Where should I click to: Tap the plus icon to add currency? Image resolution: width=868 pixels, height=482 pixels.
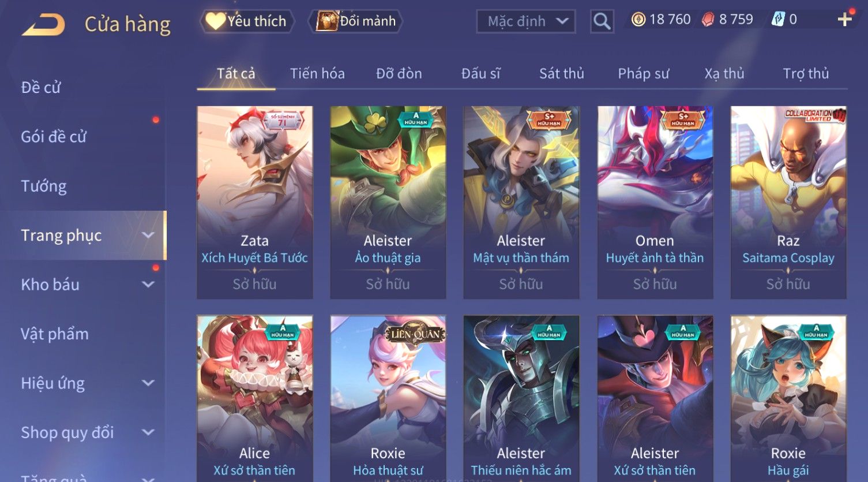[x=845, y=20]
